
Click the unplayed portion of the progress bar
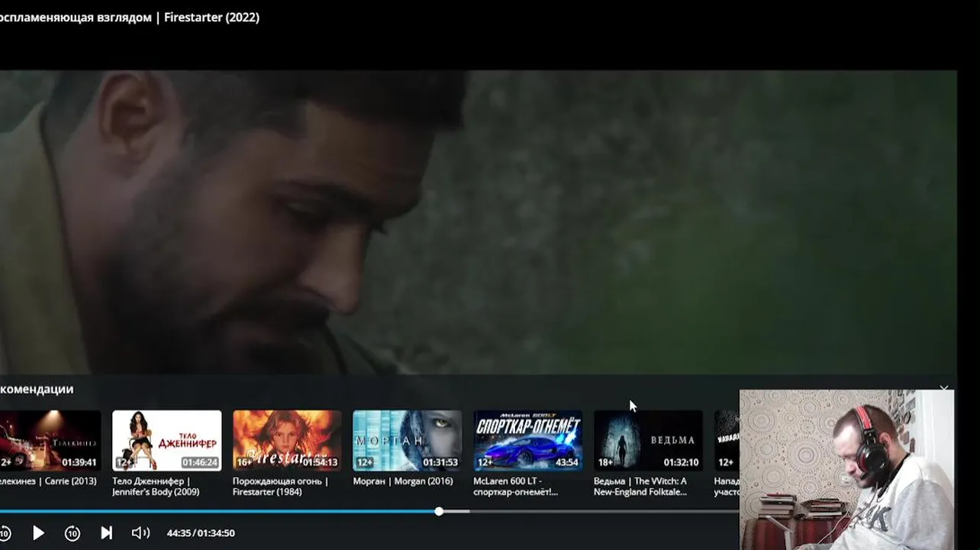(603, 511)
